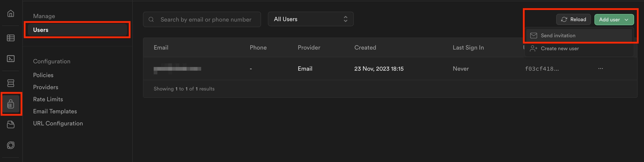
Task: Open the SQL Editor terminal icon
Action: 11,58
